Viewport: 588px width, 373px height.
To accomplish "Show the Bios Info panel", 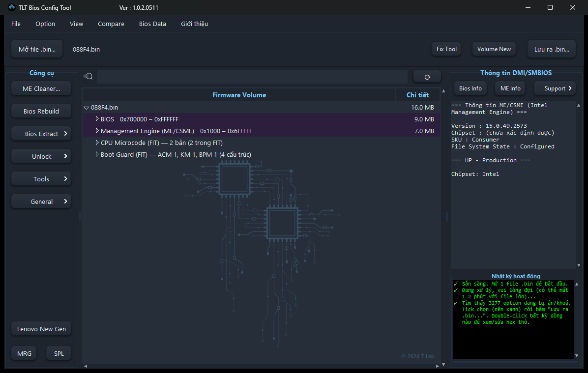I will pos(470,88).
